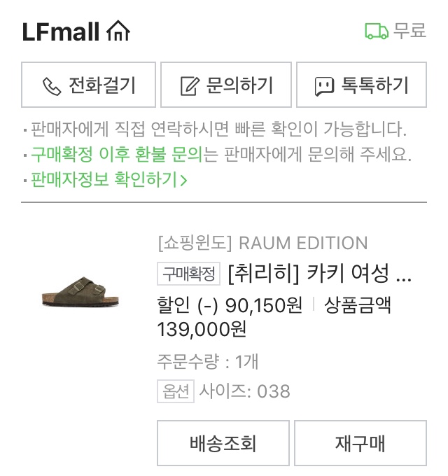The image size is (448, 476).
Task: Click the home icon beside LFmall
Action: [118, 31]
